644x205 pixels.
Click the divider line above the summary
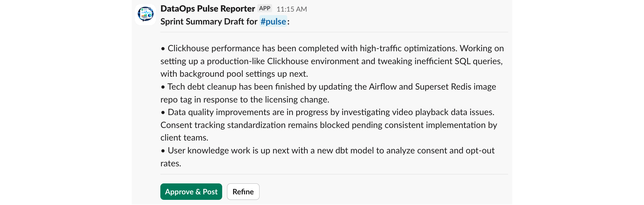[x=334, y=32]
